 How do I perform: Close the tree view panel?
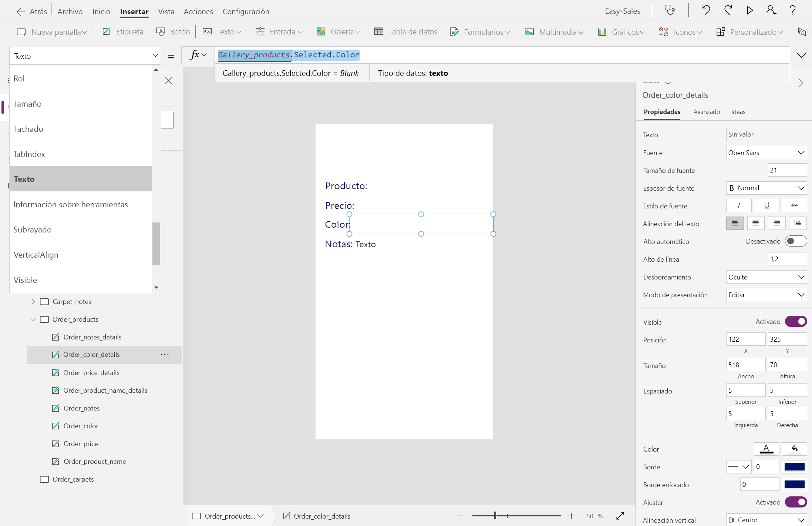click(x=169, y=81)
